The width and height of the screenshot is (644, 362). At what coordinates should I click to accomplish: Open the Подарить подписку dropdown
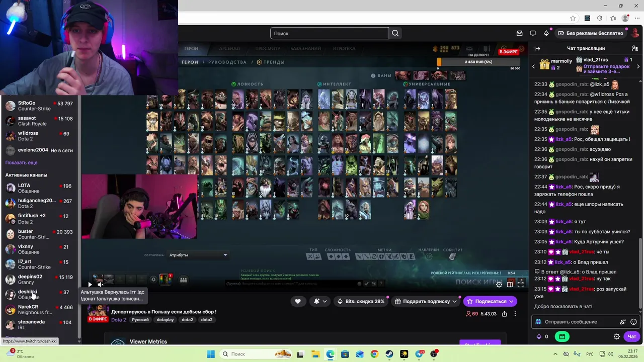click(426, 301)
